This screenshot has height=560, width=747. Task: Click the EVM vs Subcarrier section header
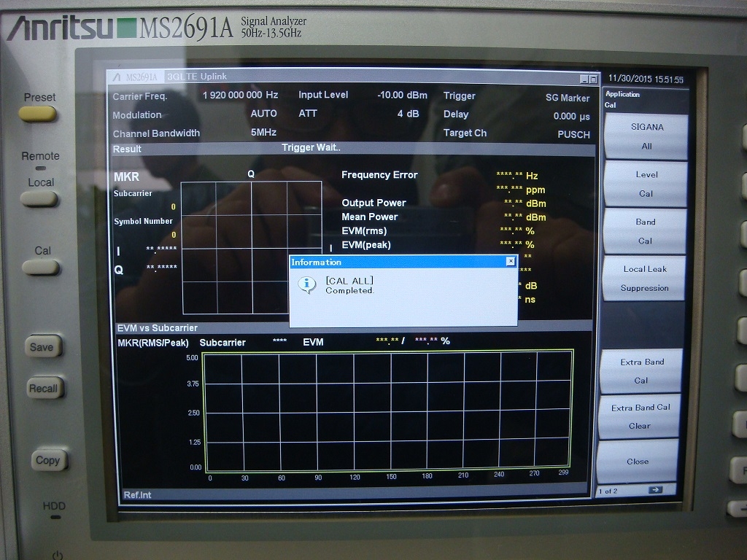coord(158,327)
